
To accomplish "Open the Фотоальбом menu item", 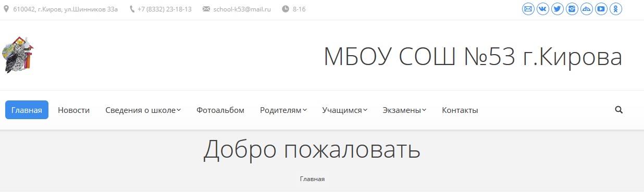I will point(220,110).
